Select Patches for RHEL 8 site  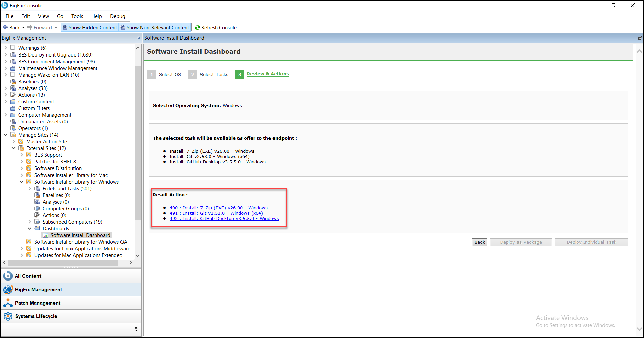click(55, 161)
